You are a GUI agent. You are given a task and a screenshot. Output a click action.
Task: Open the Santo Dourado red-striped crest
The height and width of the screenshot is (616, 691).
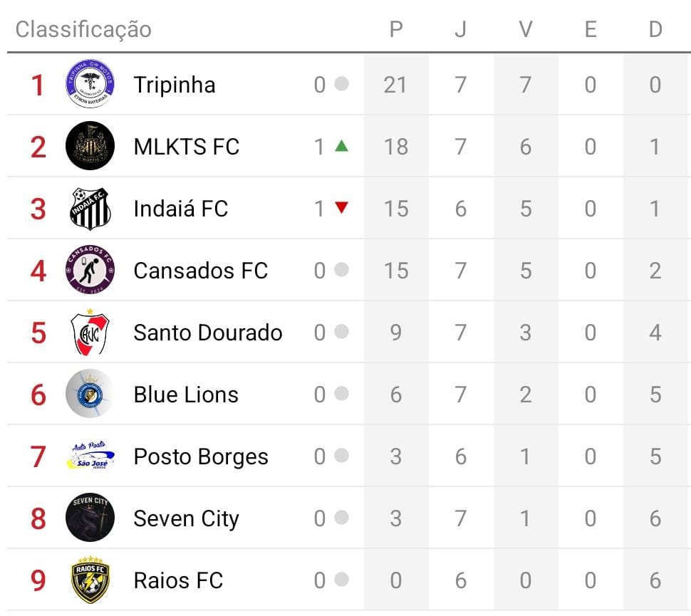[90, 333]
